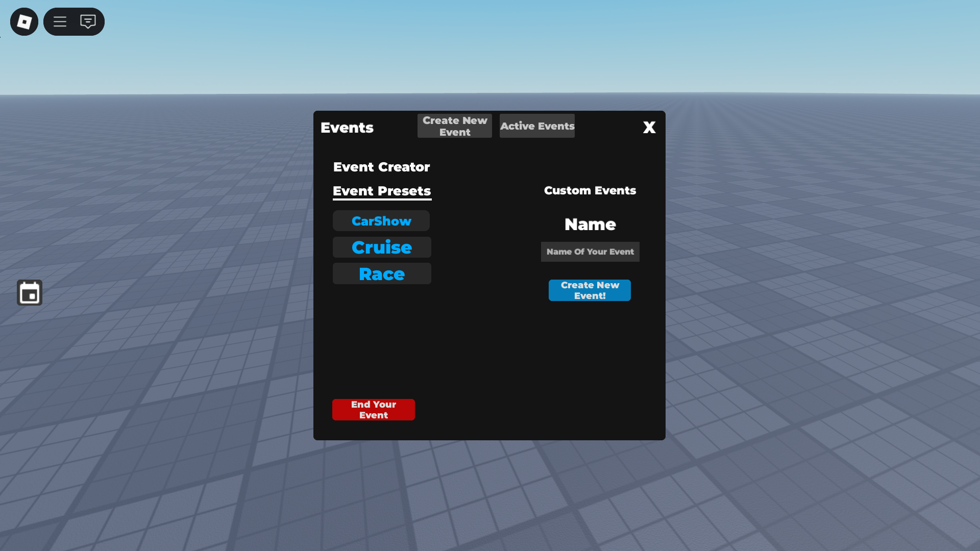The width and height of the screenshot is (980, 551).
Task: Switch to the Active Events tab
Action: 537,126
